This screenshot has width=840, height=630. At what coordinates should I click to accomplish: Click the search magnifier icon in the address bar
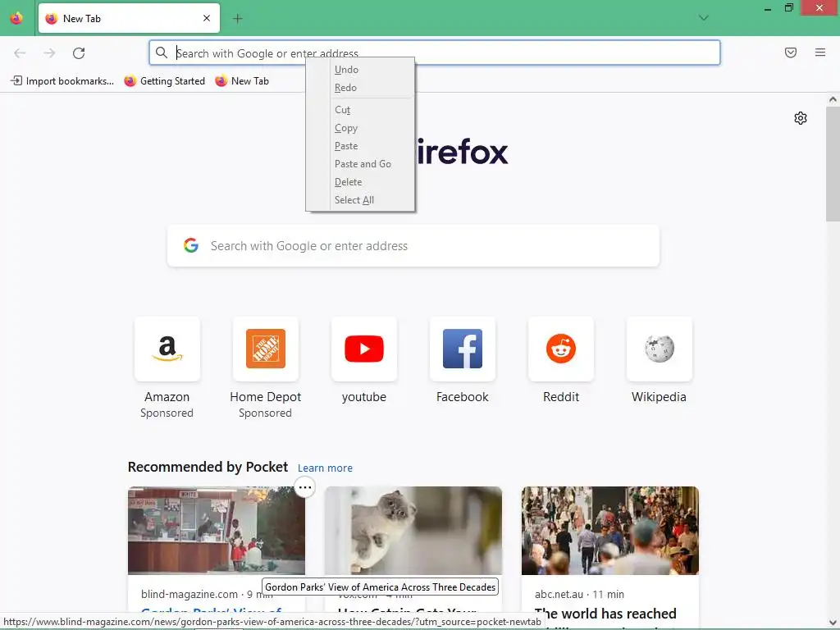(x=162, y=52)
